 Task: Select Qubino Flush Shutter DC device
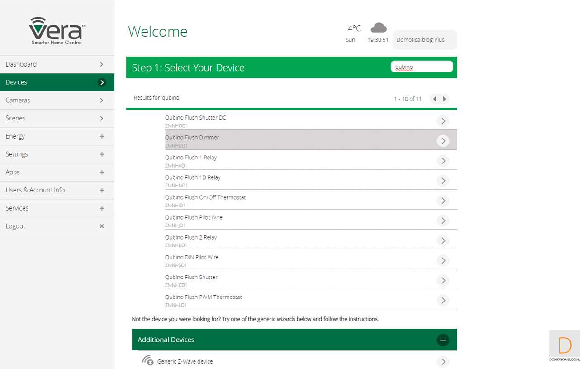[311, 121]
